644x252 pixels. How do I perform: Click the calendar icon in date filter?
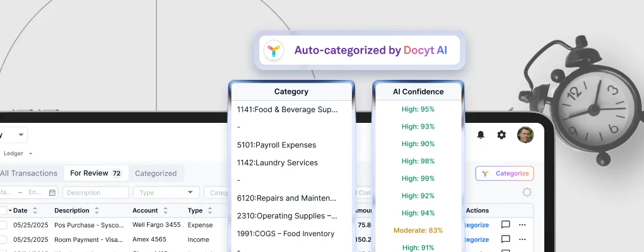pos(52,193)
